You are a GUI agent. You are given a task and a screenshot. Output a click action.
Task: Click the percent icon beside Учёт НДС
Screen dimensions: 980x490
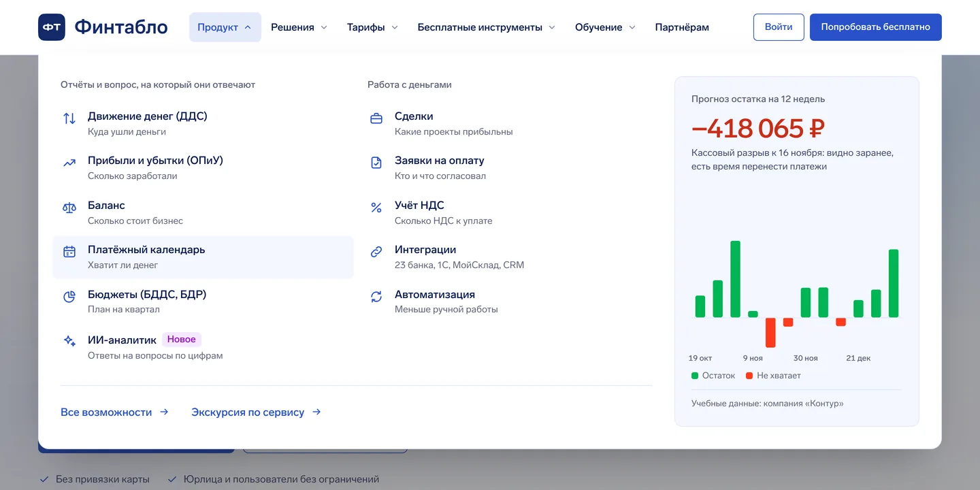click(x=376, y=208)
